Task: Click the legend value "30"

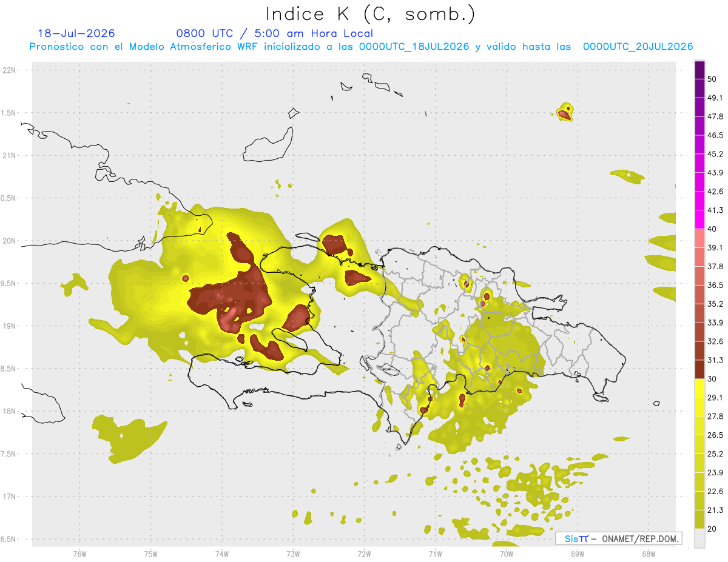Action: [712, 379]
